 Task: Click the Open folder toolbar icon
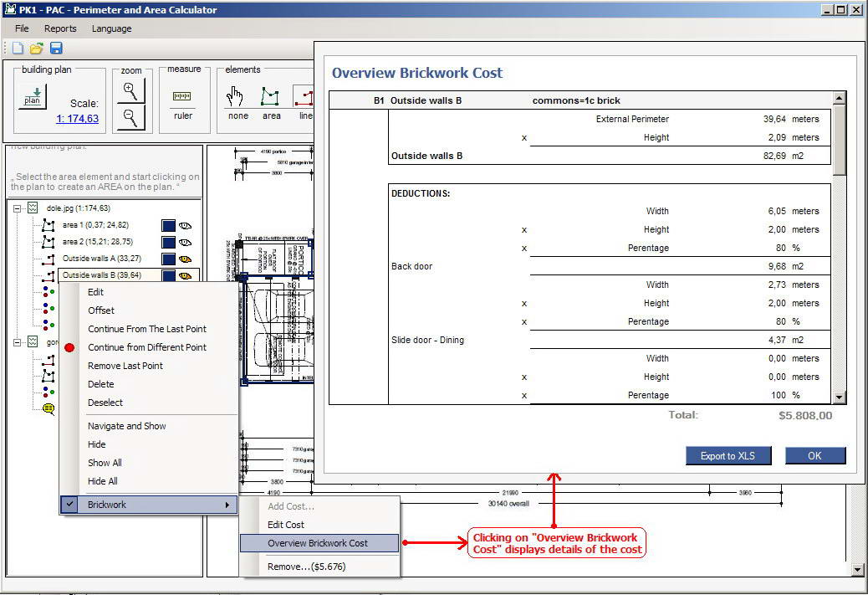point(37,49)
